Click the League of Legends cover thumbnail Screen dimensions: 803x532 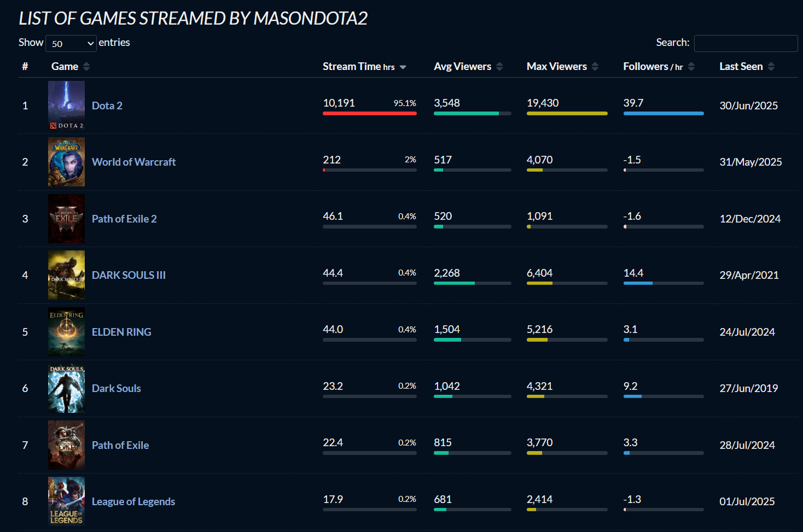tap(66, 501)
